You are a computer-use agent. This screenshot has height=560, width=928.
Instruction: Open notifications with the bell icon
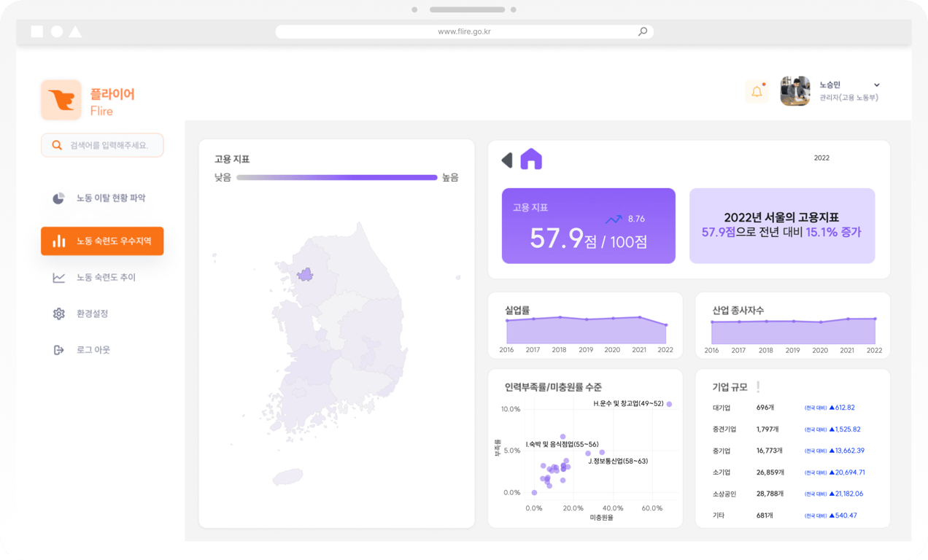click(x=757, y=91)
